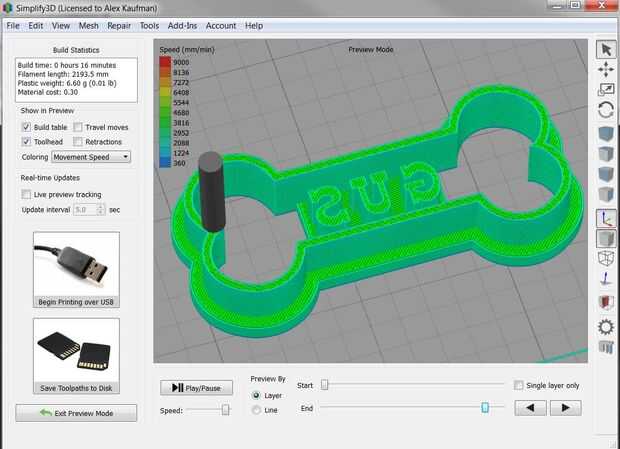
Task: Step back with the left arrow button
Action: [531, 407]
